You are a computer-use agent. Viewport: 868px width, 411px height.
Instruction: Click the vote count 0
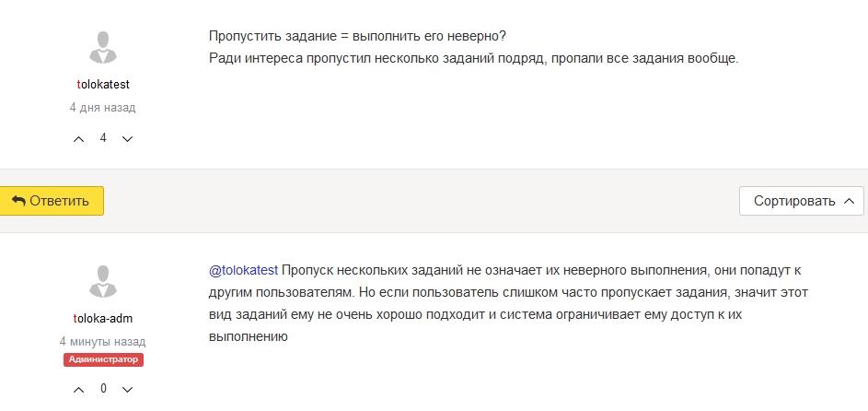[x=103, y=389]
